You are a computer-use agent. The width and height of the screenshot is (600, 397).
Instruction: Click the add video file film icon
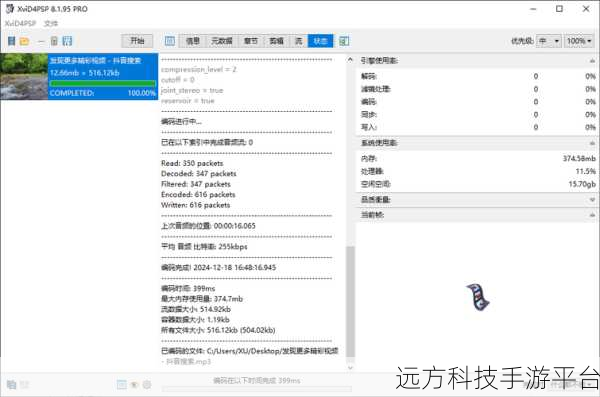pos(11,41)
